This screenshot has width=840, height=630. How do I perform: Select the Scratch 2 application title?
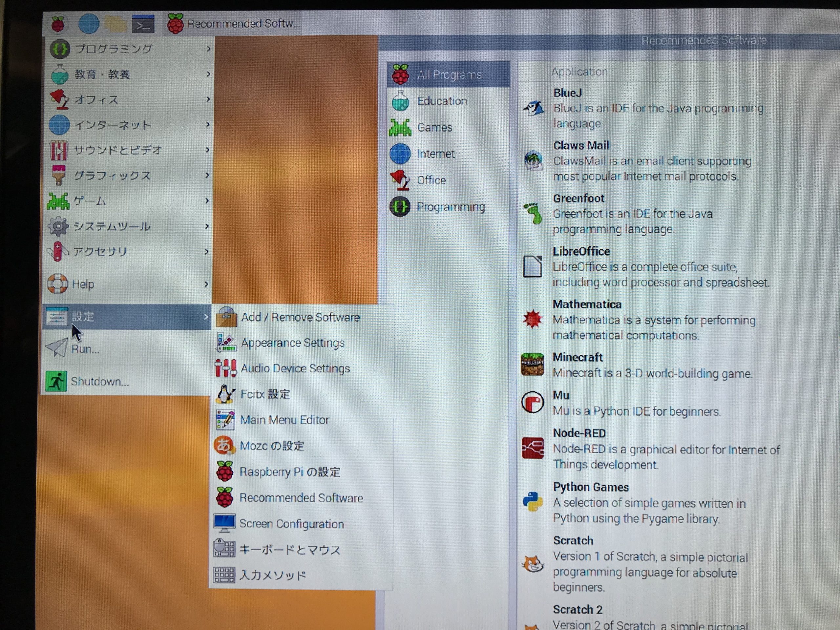tap(577, 610)
